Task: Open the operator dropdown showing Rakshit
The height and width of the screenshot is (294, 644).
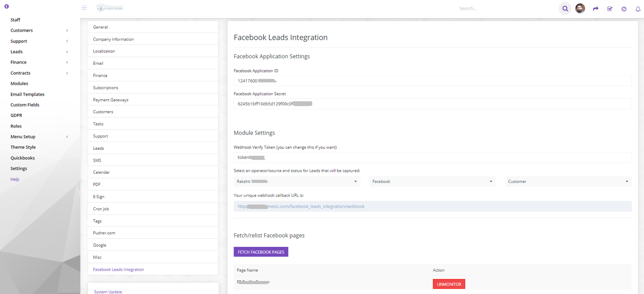Action: click(x=297, y=181)
